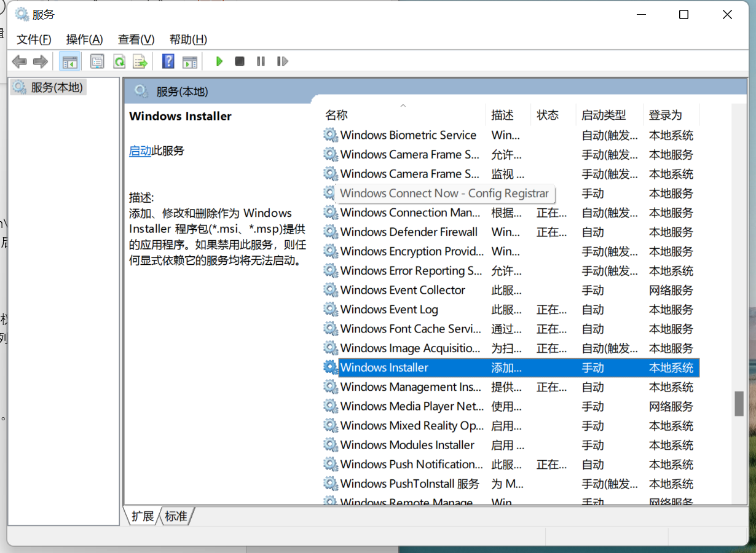Click 自动 startup type of Windows Font Cache

point(593,329)
